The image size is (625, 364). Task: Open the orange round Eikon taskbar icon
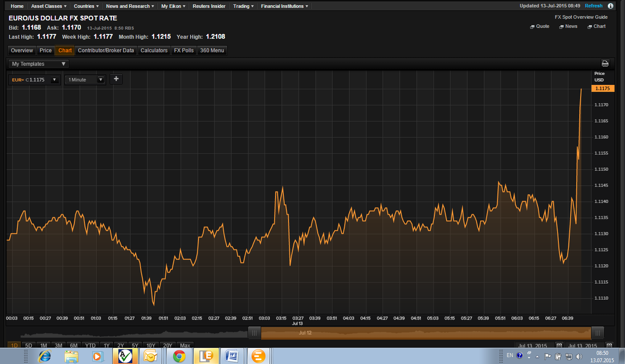coord(258,356)
